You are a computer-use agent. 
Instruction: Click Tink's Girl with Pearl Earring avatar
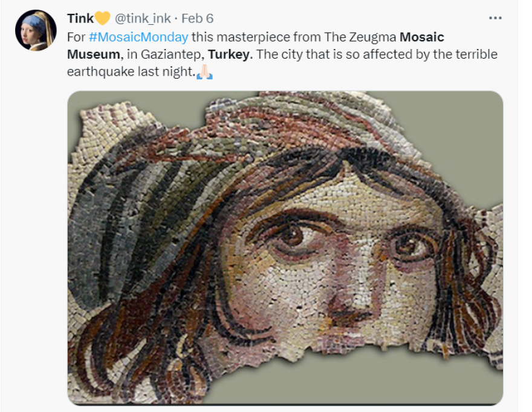(36, 30)
